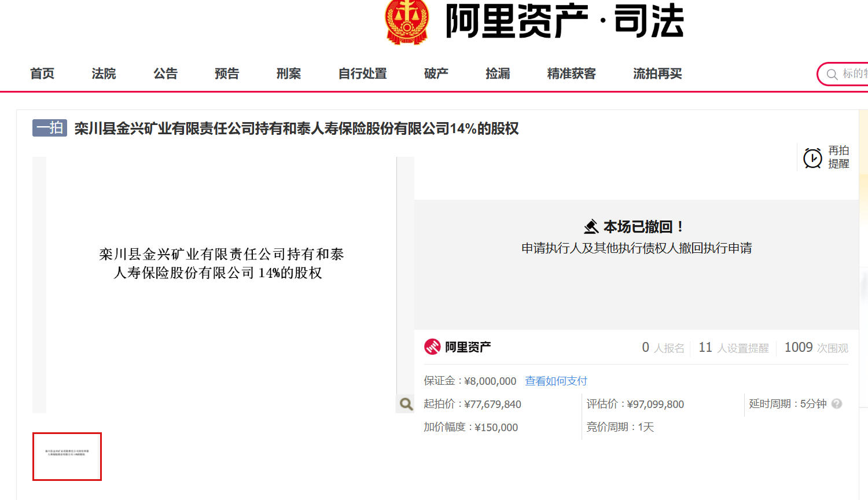Click the red court emblem logo
868x500 pixels.
407,21
